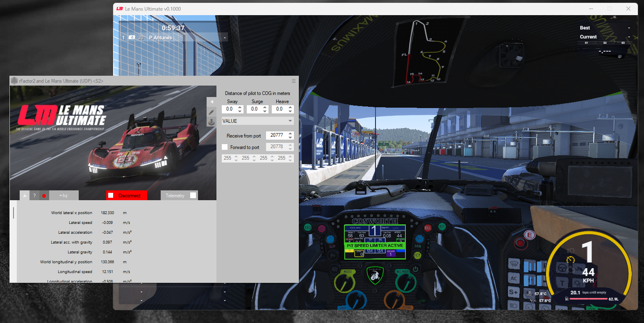Select the Lateral gravity label
The image size is (644, 323).
click(x=80, y=252)
